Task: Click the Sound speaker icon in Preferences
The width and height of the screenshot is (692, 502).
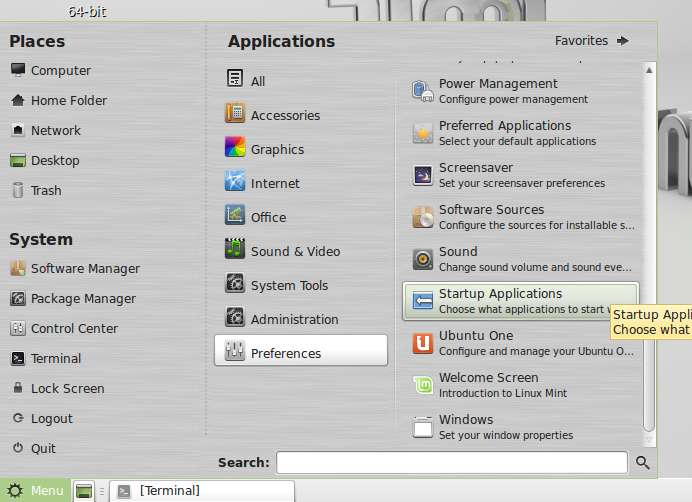Action: click(x=422, y=259)
